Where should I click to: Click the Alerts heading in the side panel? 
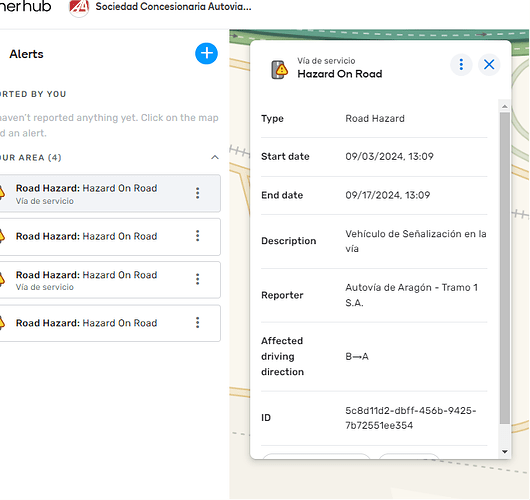[26, 54]
